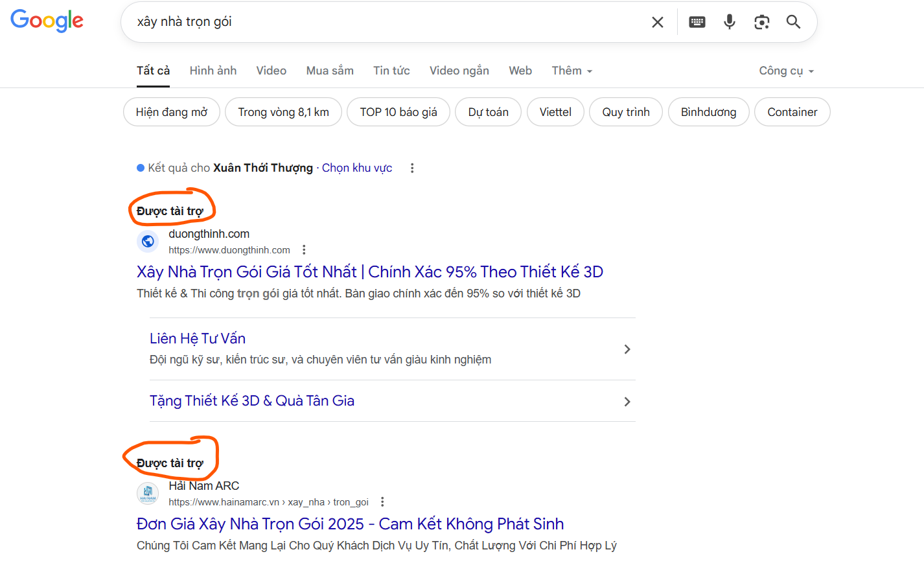Image resolution: width=924 pixels, height=565 pixels.
Task: Open three-dot menu beside Chọn khu vực
Action: (412, 168)
